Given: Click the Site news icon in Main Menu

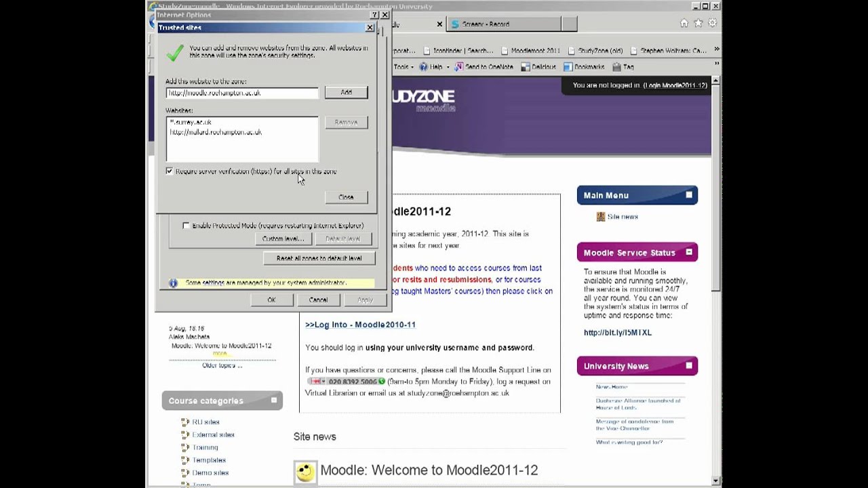Looking at the screenshot, I should pyautogui.click(x=600, y=217).
